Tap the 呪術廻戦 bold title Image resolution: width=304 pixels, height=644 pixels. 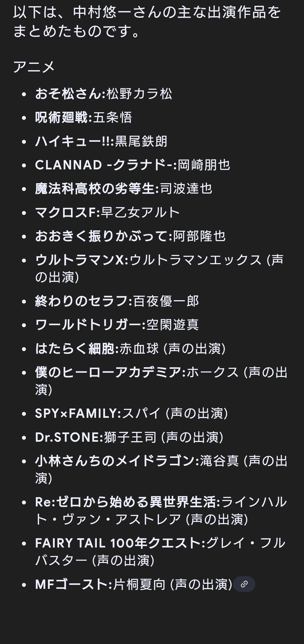click(x=62, y=117)
